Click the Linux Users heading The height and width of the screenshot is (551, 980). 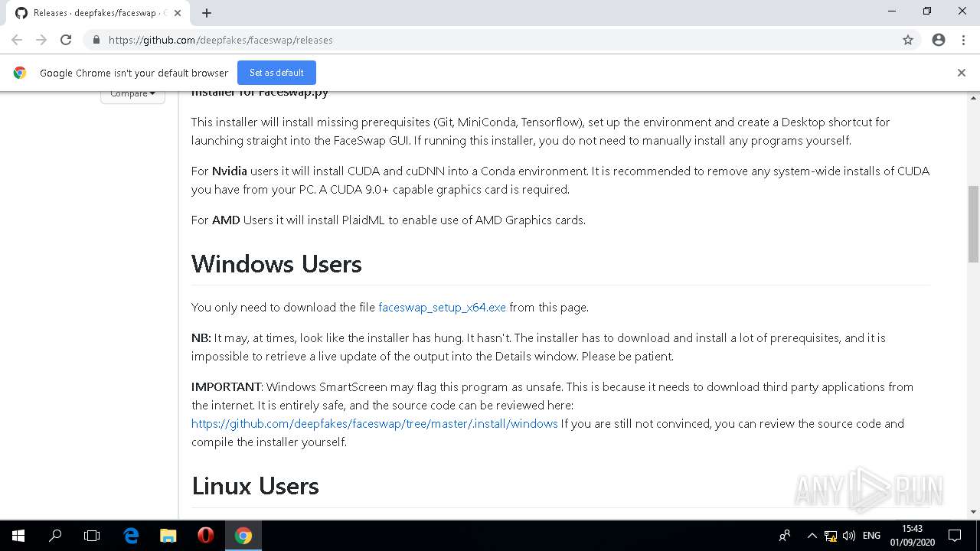tap(255, 486)
